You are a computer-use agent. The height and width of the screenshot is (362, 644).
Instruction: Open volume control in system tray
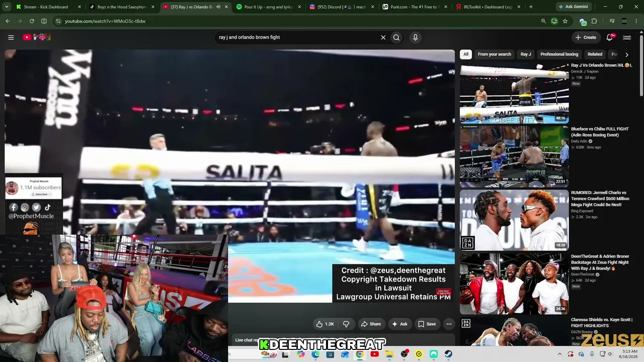click(x=610, y=354)
